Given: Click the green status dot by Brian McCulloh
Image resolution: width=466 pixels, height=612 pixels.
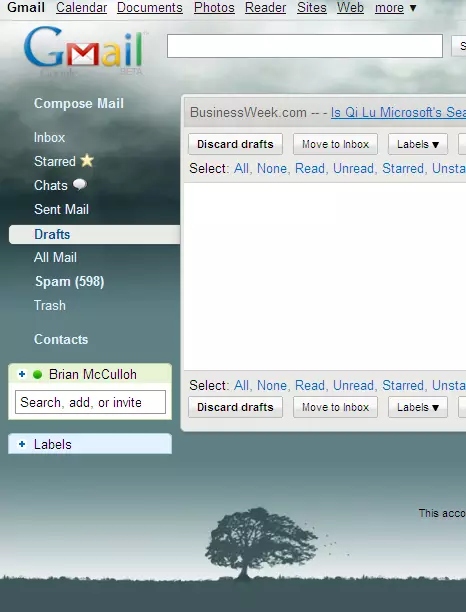Looking at the screenshot, I should click(x=37, y=375).
